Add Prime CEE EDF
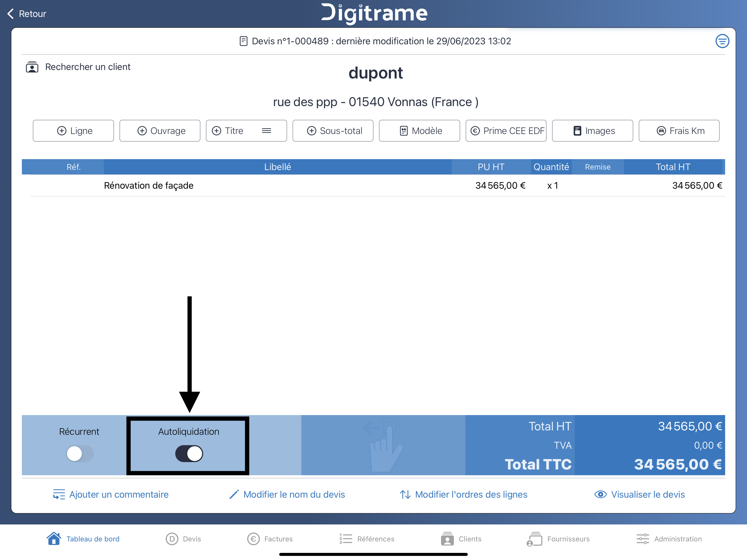The width and height of the screenshot is (747, 560). tap(506, 131)
